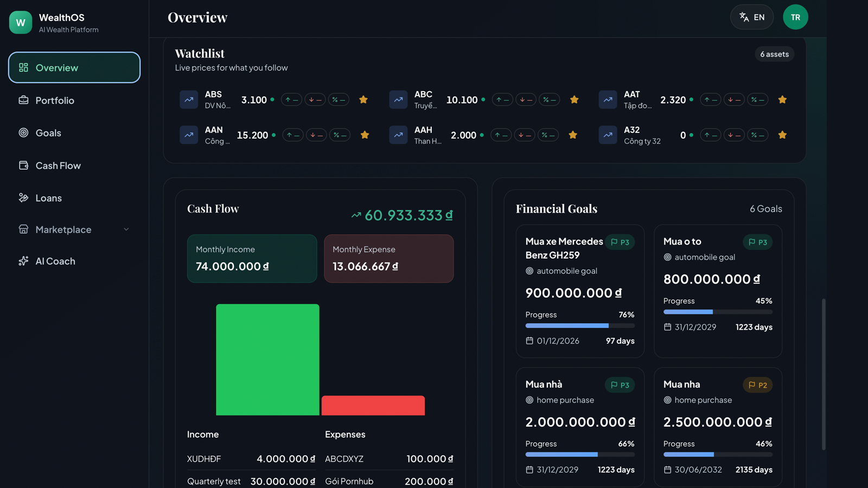Toggle the star for AAT
The height and width of the screenshot is (488, 868).
782,100
